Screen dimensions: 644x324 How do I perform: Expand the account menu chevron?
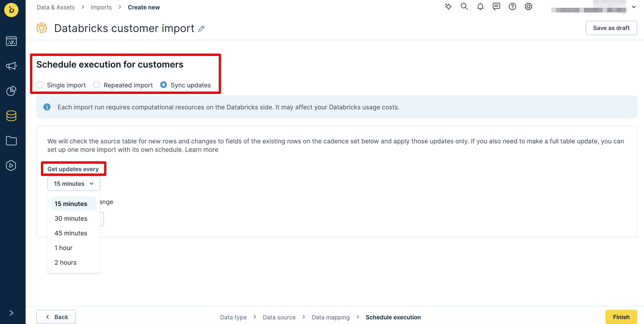point(634,7)
